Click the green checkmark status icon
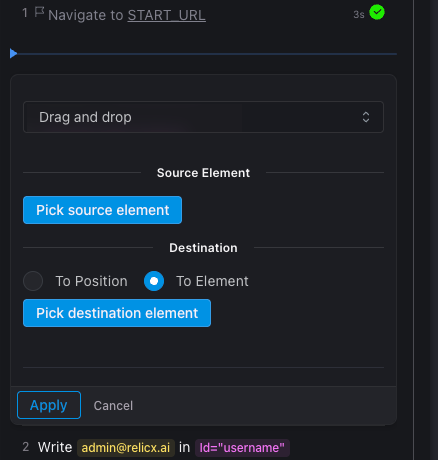Screen dimensions: 438x460 coord(377,12)
